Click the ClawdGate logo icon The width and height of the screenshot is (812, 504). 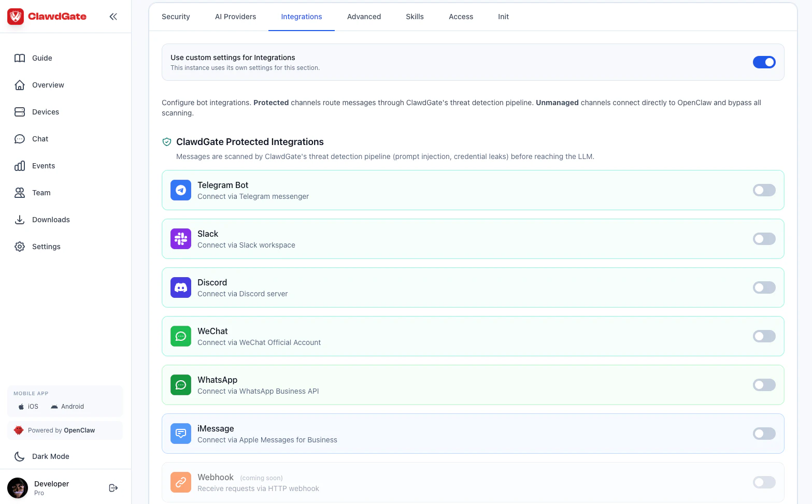point(16,17)
